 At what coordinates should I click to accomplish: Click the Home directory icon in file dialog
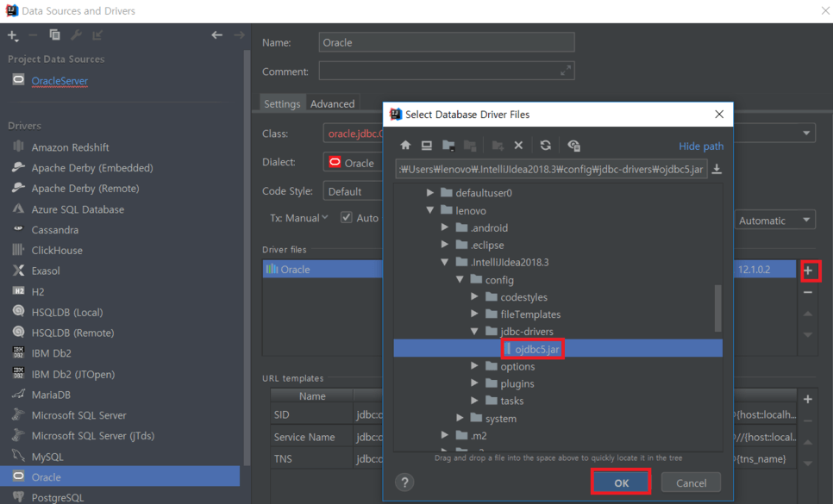pyautogui.click(x=405, y=146)
